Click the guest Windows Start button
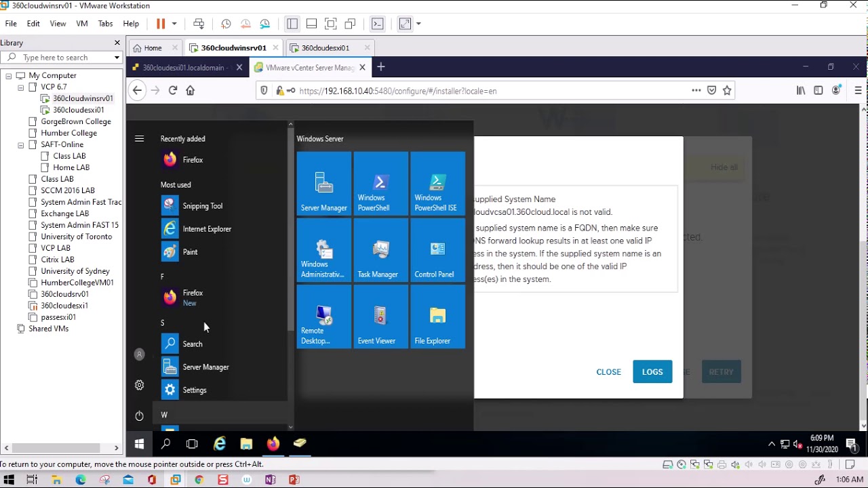Viewport: 868px width, 488px height. (x=139, y=444)
